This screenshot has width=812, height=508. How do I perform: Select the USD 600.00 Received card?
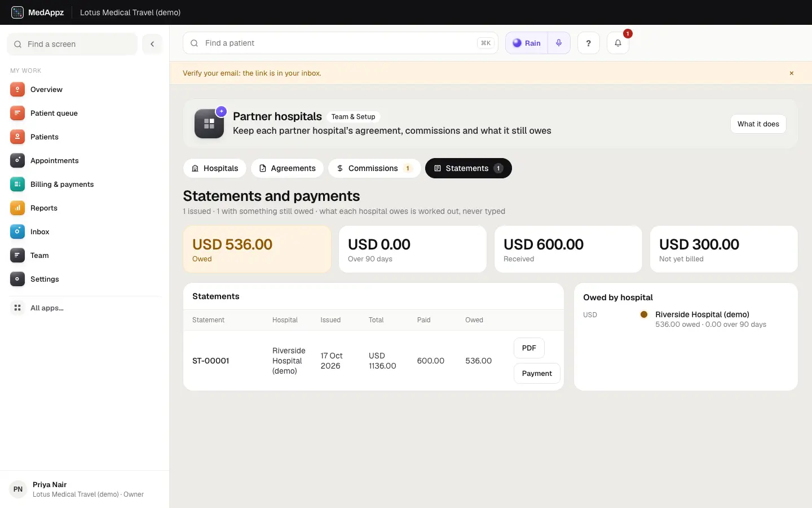(x=568, y=249)
